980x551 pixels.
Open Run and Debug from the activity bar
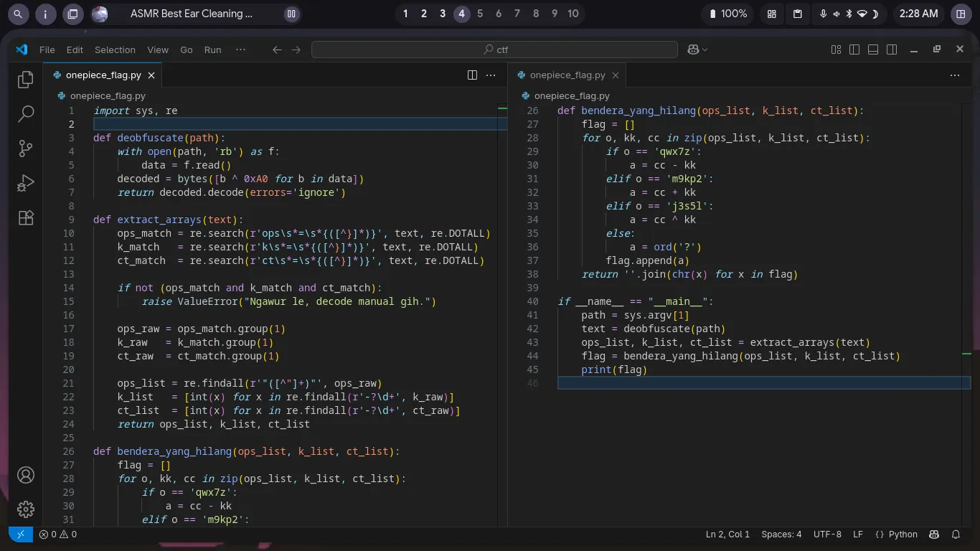coord(25,183)
